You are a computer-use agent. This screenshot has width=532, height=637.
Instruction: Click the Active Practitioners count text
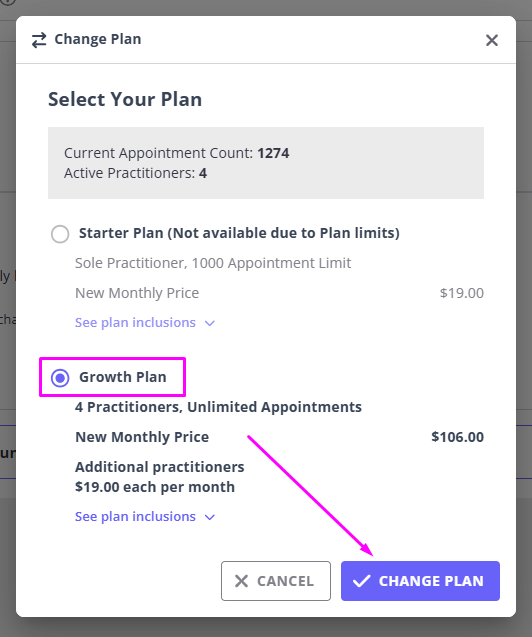(135, 173)
